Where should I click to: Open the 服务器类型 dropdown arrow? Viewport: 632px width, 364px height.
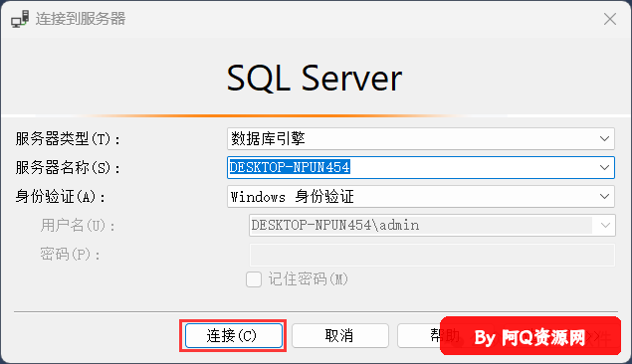point(604,139)
